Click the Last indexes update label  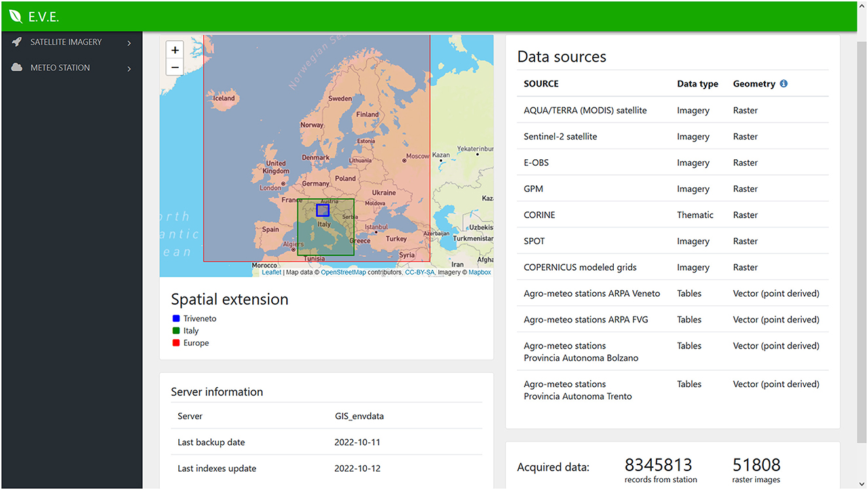tap(217, 468)
